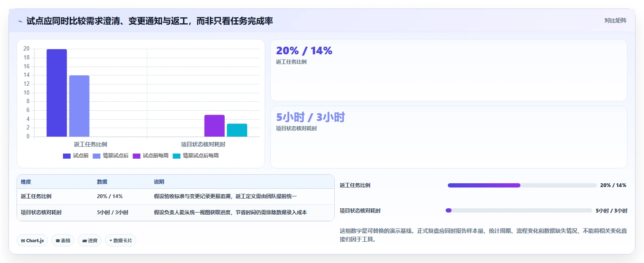Toggle the 试点前 legend item

76,156
